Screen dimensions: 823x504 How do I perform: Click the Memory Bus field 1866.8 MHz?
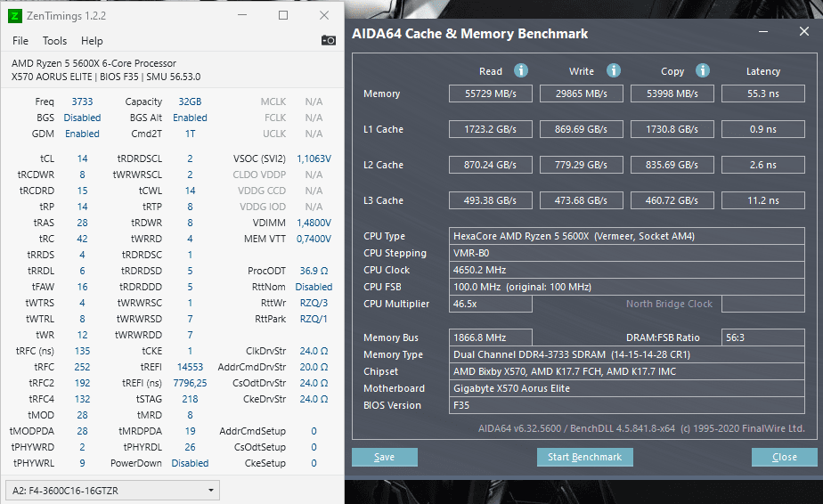[x=490, y=337]
